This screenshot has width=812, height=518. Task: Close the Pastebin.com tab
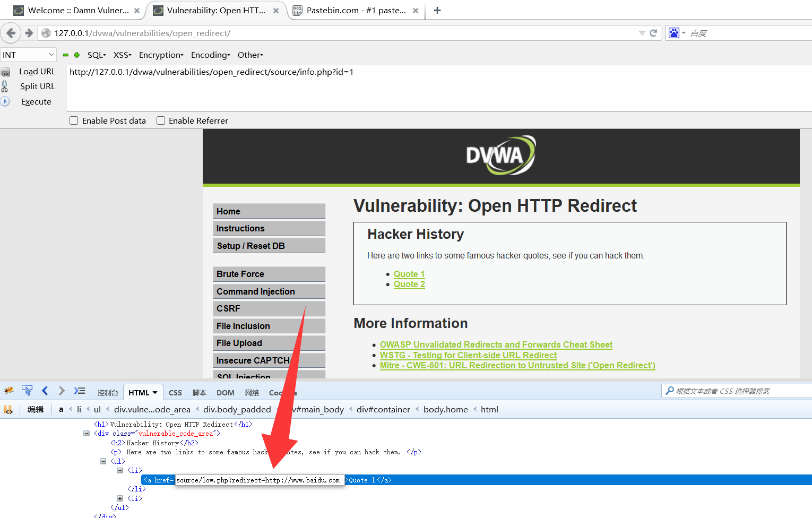416,11
